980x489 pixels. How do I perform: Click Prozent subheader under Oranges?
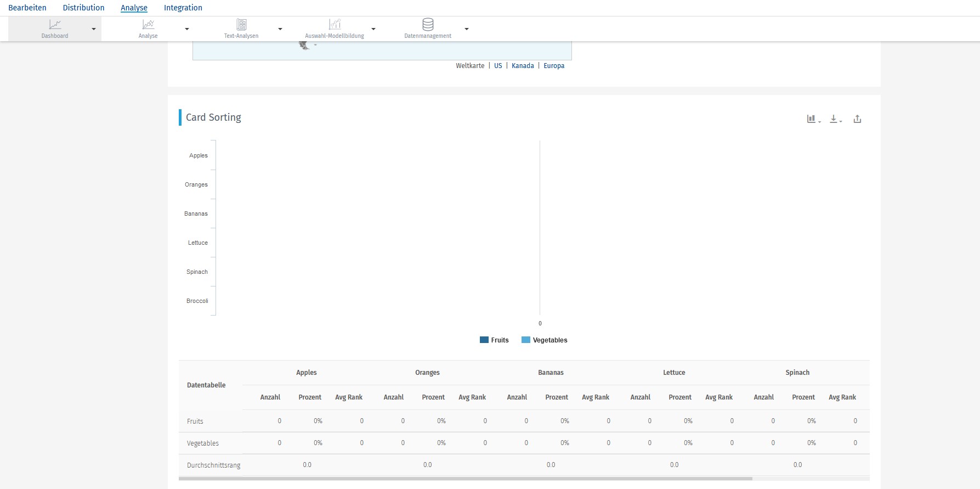[433, 397]
